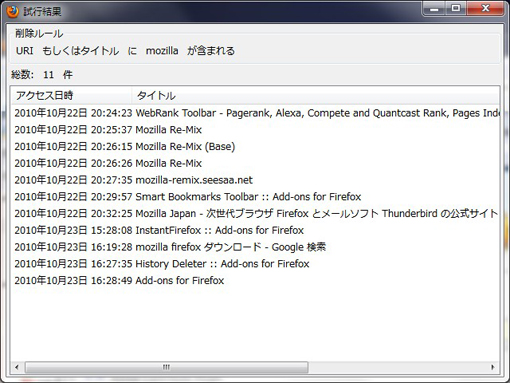Image resolution: width=510 pixels, height=383 pixels.
Task: Close the 試行結果 window
Action: coord(485,9)
